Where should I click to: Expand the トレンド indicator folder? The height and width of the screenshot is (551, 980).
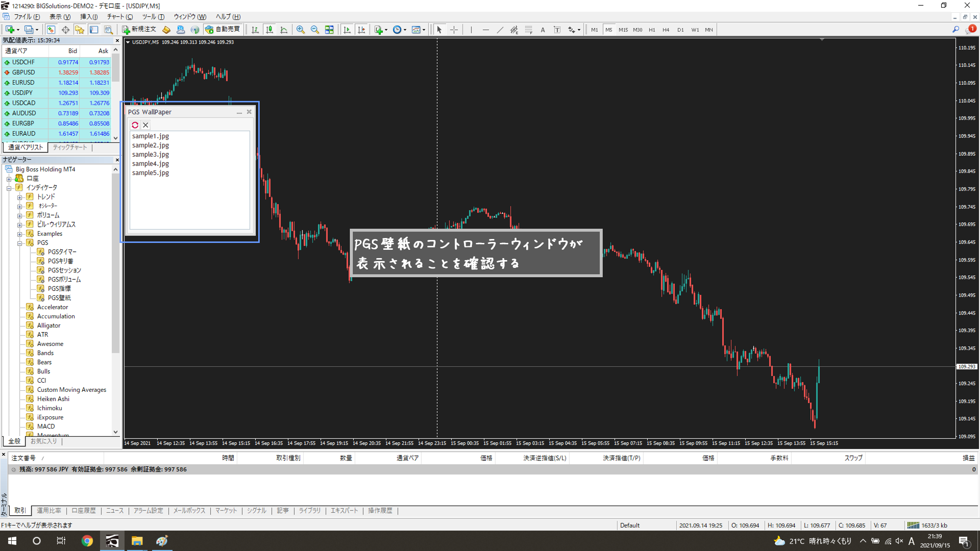20,197
